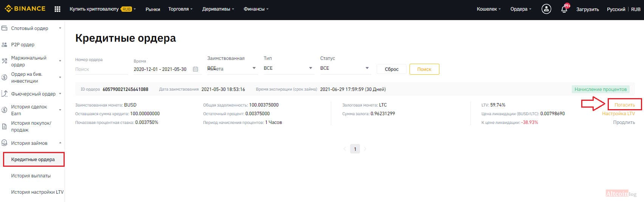
Task: Expand the Спотовый ордер sidebar section
Action: tap(32, 28)
